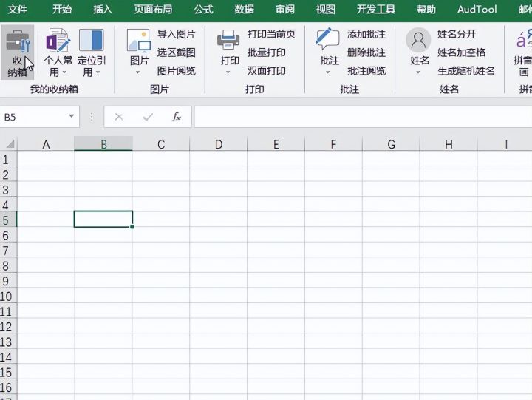Click 姓名分开 button
The image size is (532, 400).
[457, 34]
